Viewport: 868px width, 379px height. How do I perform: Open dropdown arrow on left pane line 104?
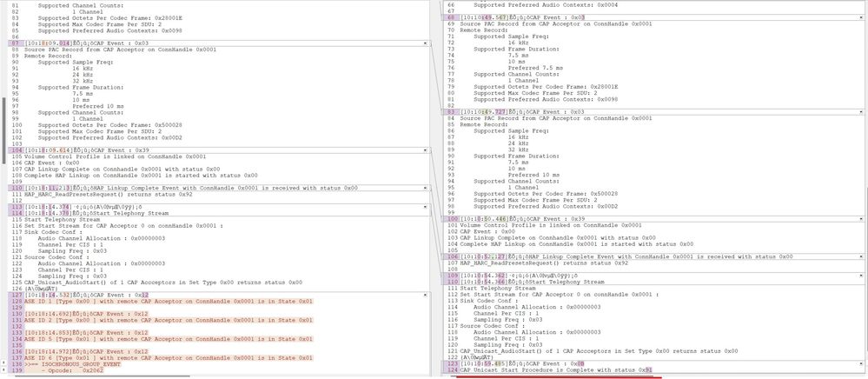point(425,150)
